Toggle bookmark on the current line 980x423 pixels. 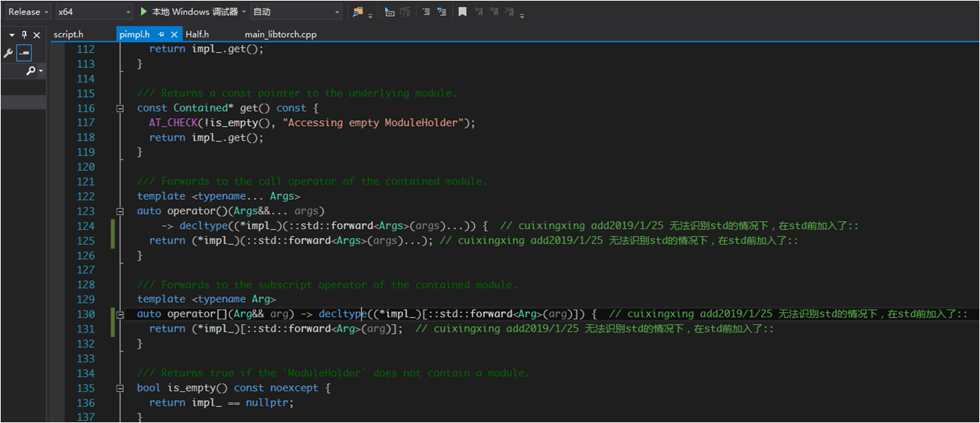[x=462, y=12]
